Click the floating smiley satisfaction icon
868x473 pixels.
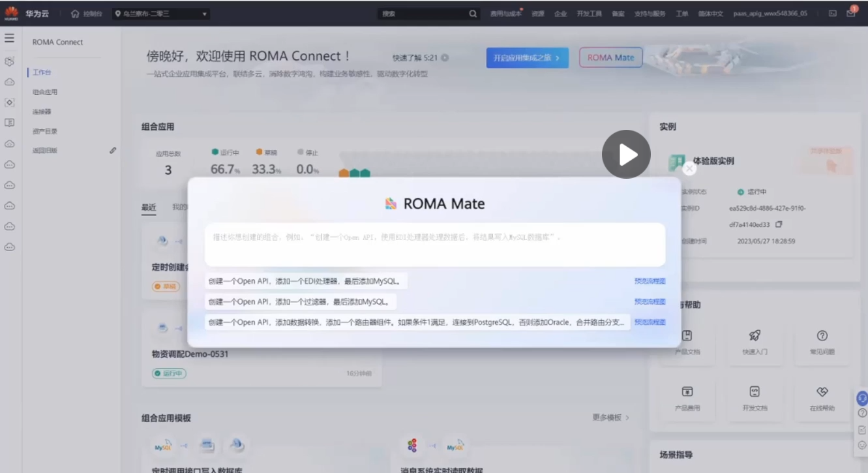862,446
